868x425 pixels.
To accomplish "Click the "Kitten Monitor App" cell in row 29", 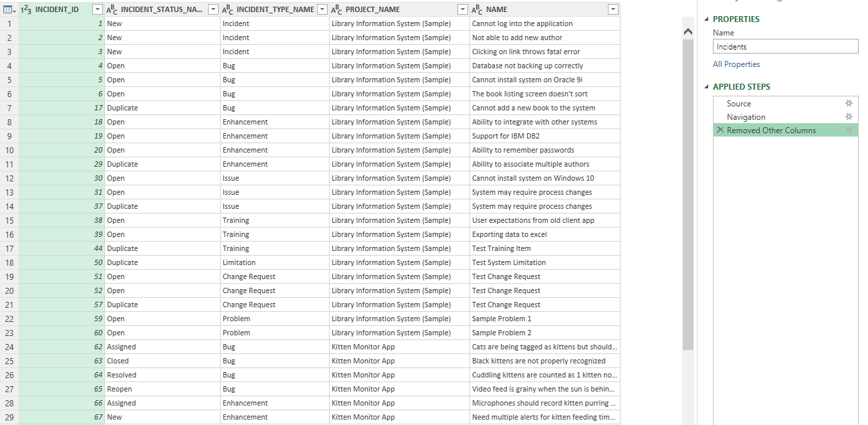I will [x=399, y=417].
